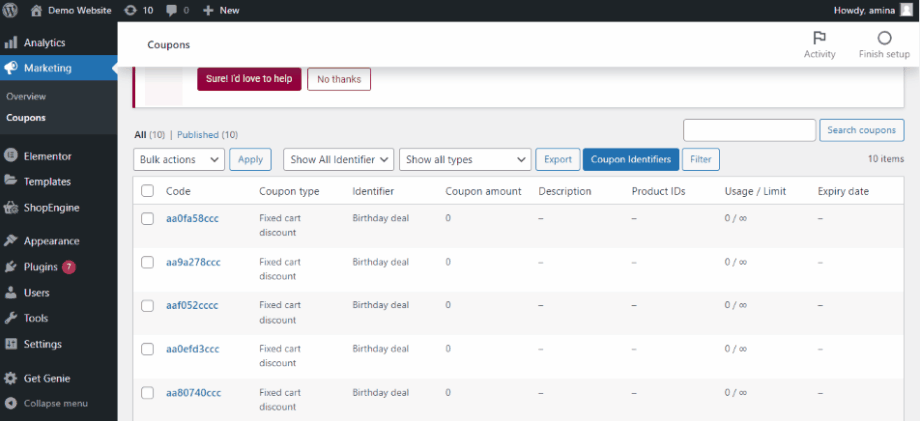Open the Demo Website home icon
Viewport: 920px width, 421px height.
36,10
